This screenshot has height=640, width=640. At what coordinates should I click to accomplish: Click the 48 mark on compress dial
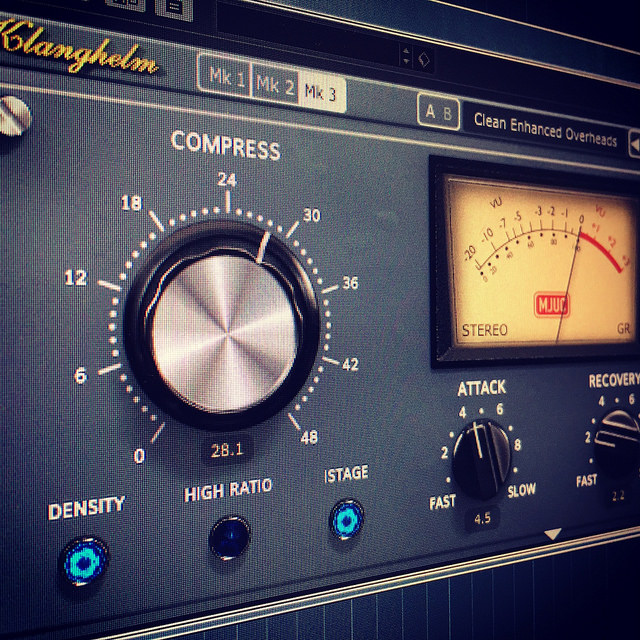tap(309, 438)
